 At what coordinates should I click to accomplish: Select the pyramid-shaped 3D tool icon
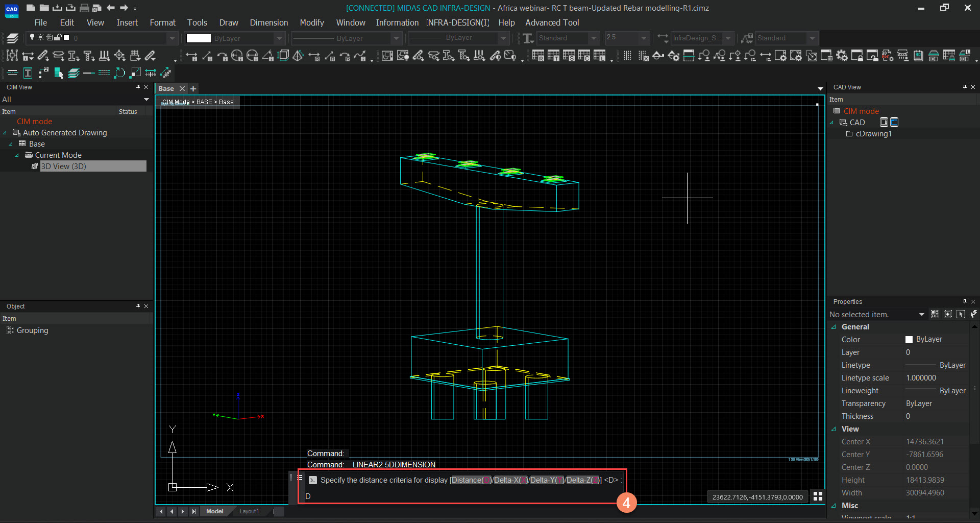[299, 56]
